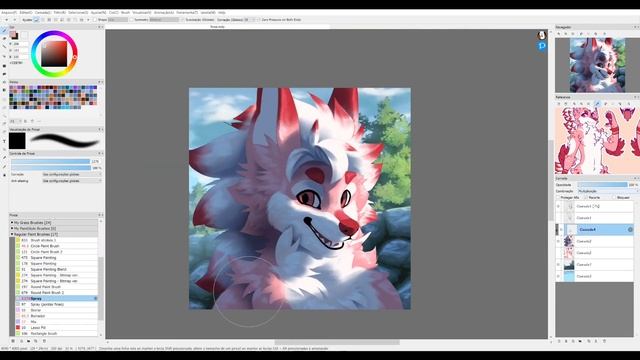The height and width of the screenshot is (360, 640).
Task: Add brush folder icon at brush panel bottom
Action: point(29,341)
